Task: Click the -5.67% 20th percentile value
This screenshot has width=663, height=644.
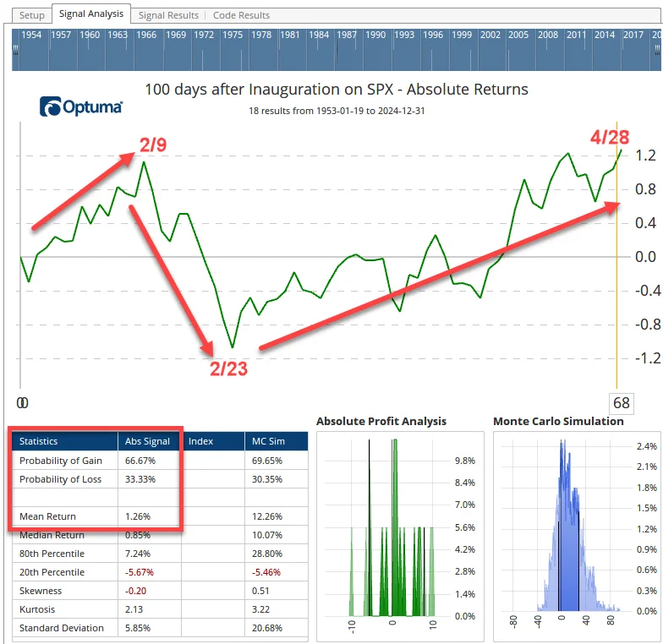Action: pyautogui.click(x=139, y=572)
